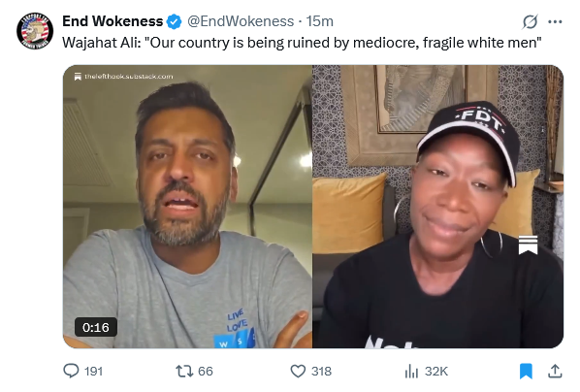The image size is (580, 392).
Task: Click the reply speech bubble icon
Action: tap(71, 371)
